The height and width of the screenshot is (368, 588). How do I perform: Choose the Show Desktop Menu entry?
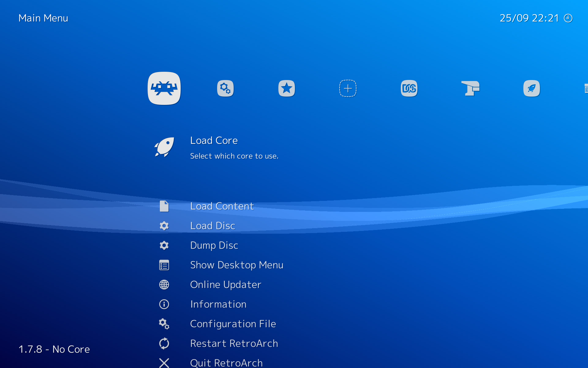(237, 265)
